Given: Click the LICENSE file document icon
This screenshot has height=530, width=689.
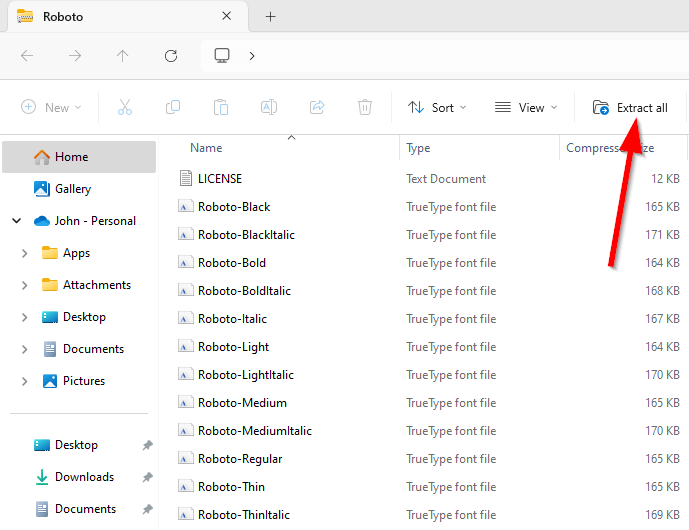Looking at the screenshot, I should (x=186, y=178).
